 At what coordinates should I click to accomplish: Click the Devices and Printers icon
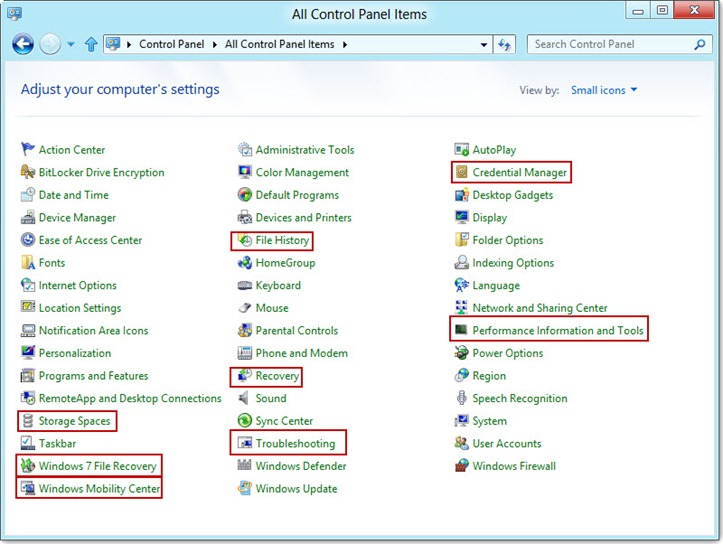[244, 217]
